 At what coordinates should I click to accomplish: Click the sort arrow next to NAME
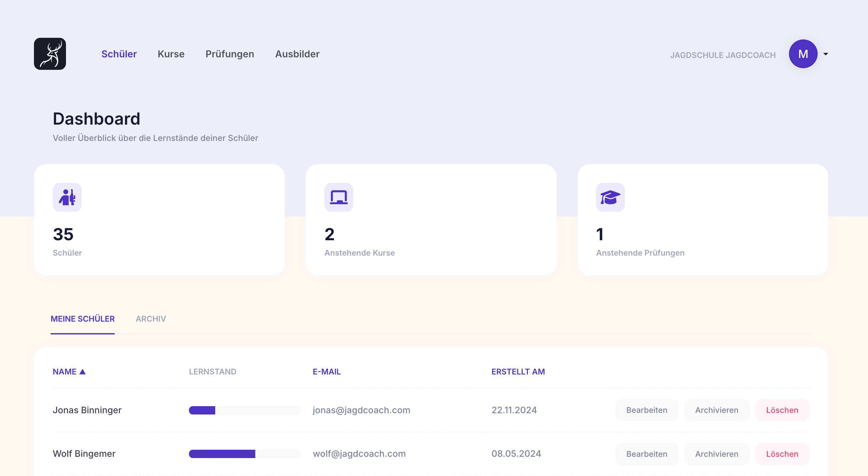tap(83, 372)
